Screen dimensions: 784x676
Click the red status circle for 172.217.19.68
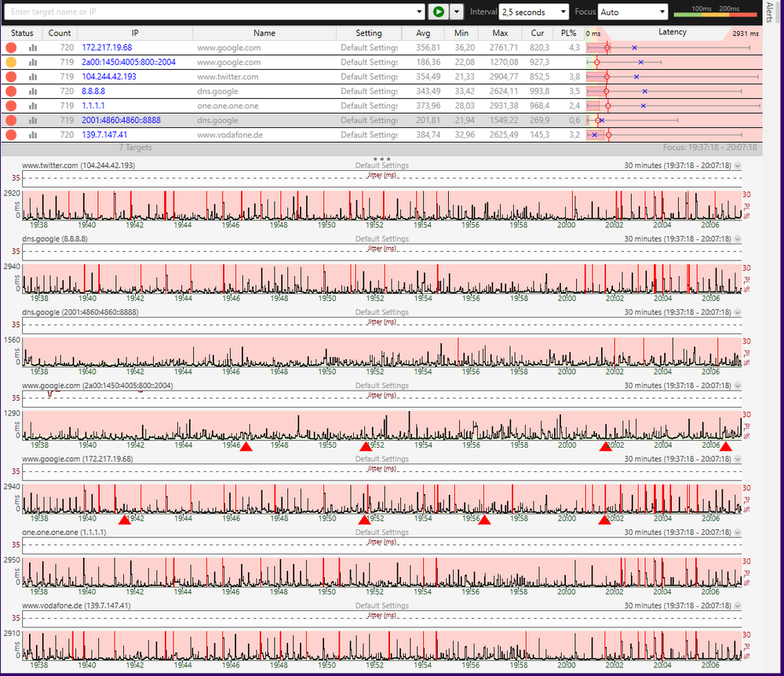10,47
